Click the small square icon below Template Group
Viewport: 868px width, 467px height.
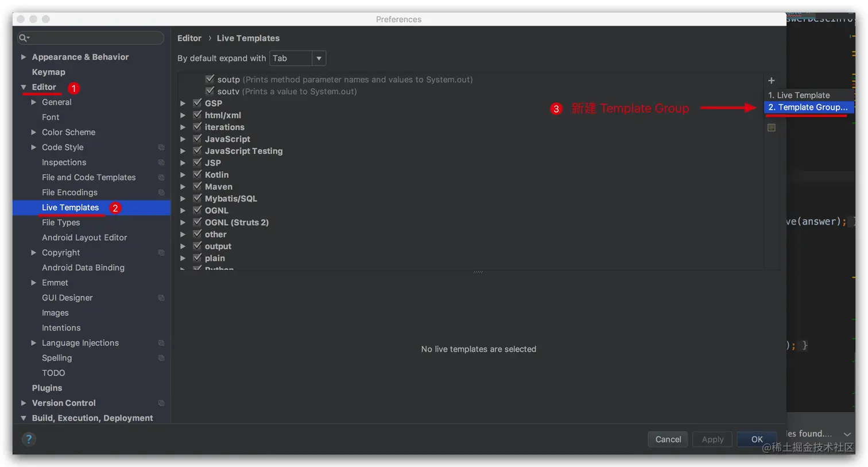(772, 128)
